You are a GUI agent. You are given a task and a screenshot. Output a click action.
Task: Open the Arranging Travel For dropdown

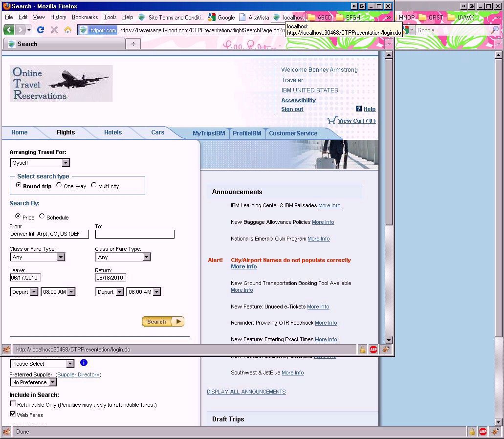pos(40,163)
